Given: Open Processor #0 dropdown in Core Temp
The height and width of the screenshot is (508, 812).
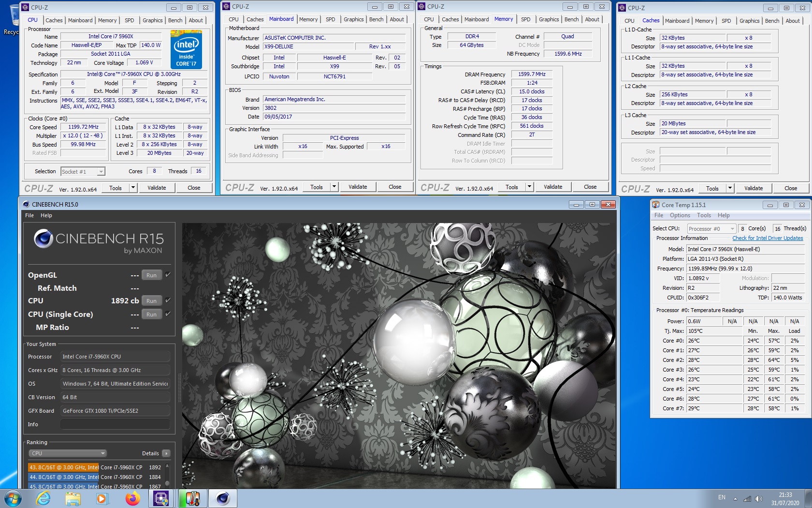Looking at the screenshot, I should click(x=711, y=229).
